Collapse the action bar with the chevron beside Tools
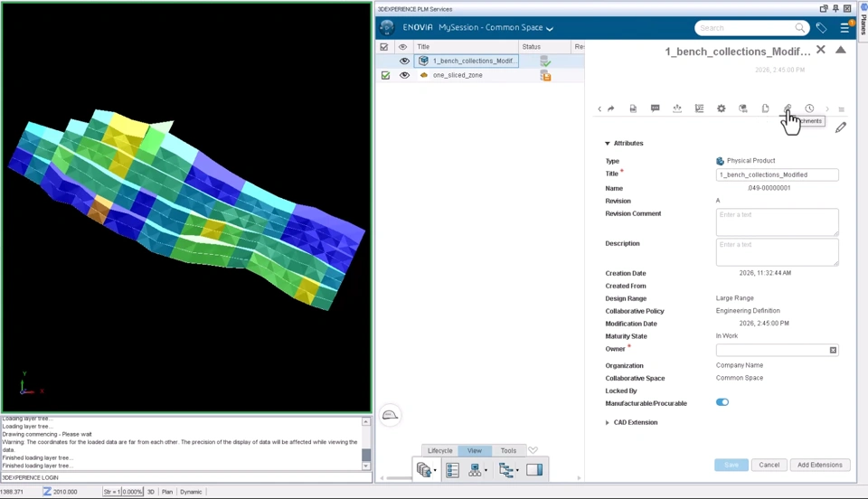The height and width of the screenshot is (499, 868). tap(533, 450)
